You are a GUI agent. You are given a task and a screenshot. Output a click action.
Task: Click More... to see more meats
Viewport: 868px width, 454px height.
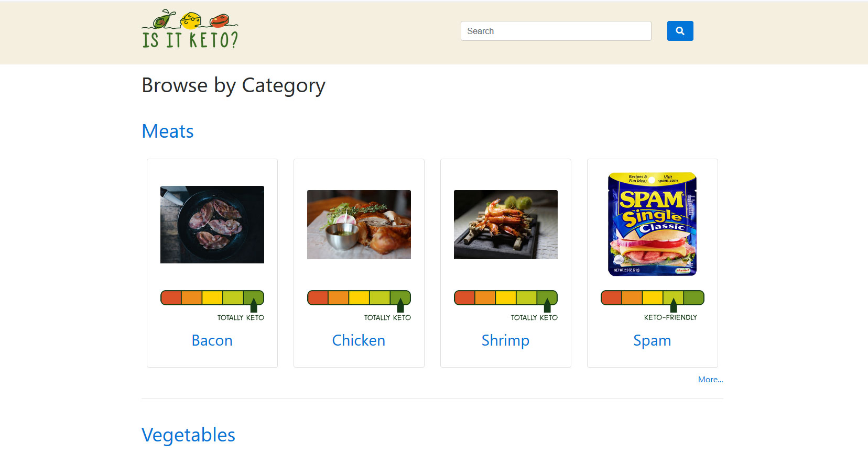coord(710,380)
